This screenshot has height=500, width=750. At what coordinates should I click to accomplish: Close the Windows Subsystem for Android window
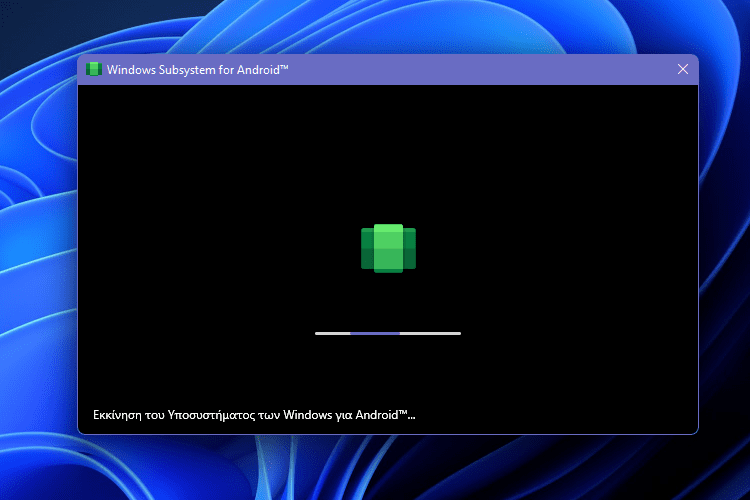[x=683, y=69]
